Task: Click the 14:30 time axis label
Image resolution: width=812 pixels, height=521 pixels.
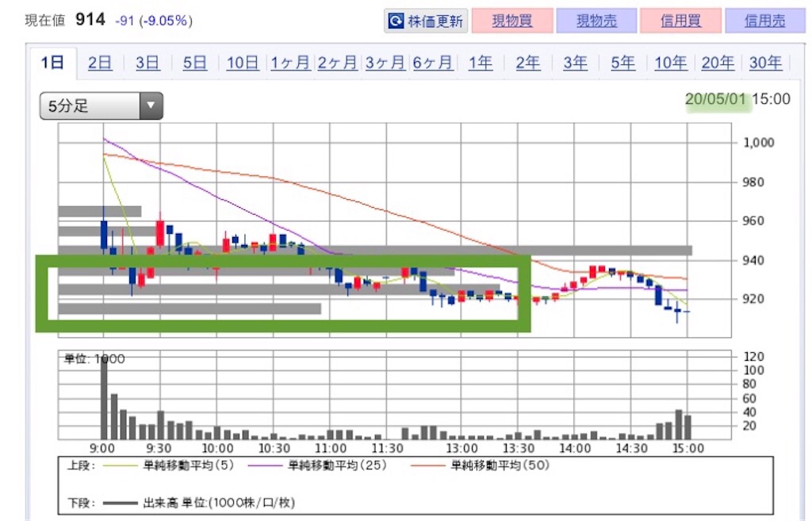Action: tap(631, 448)
